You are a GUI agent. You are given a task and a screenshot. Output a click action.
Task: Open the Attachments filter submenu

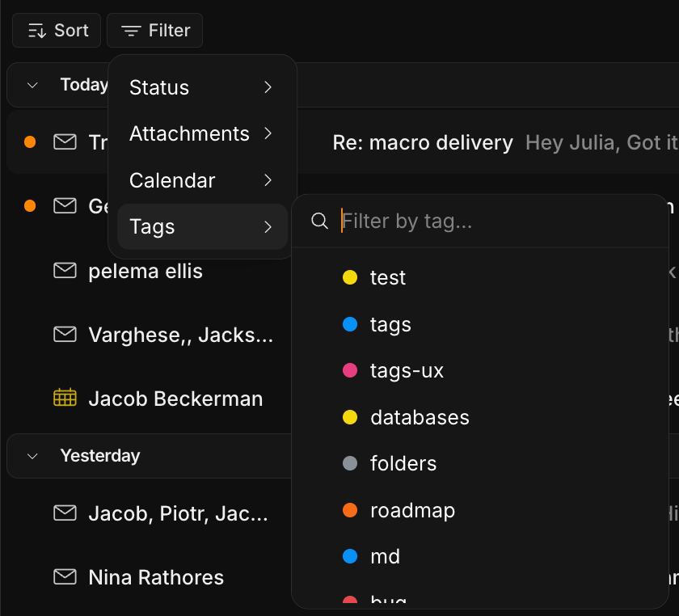[x=202, y=133]
